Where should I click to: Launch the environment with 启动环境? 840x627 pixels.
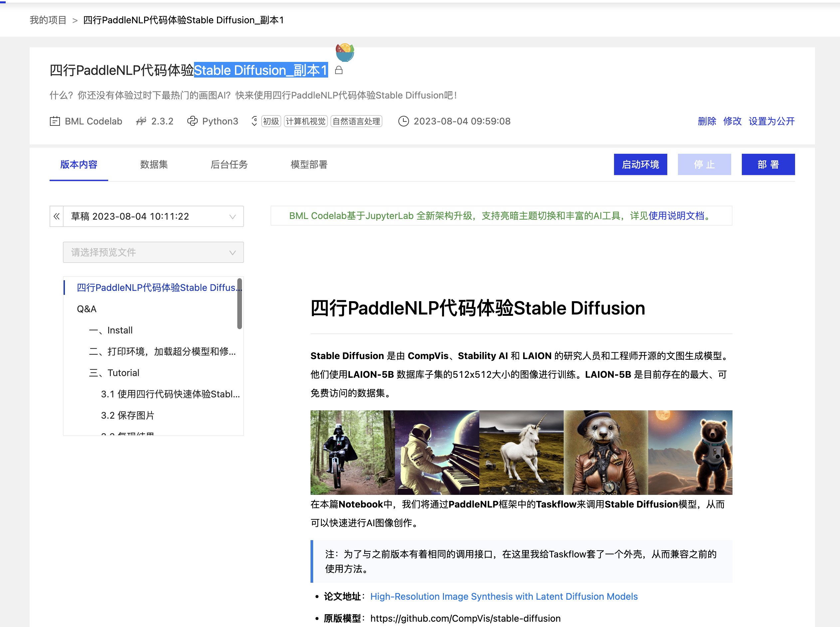click(640, 164)
